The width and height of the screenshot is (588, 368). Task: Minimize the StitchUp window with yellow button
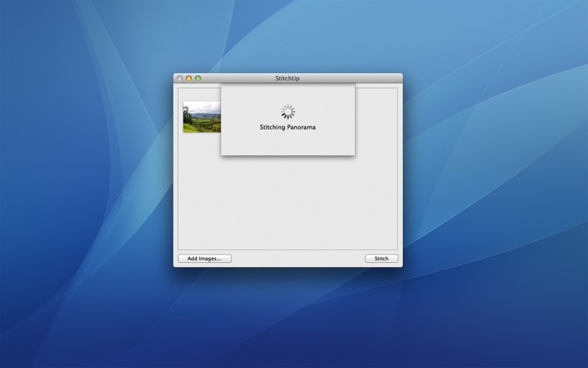189,78
